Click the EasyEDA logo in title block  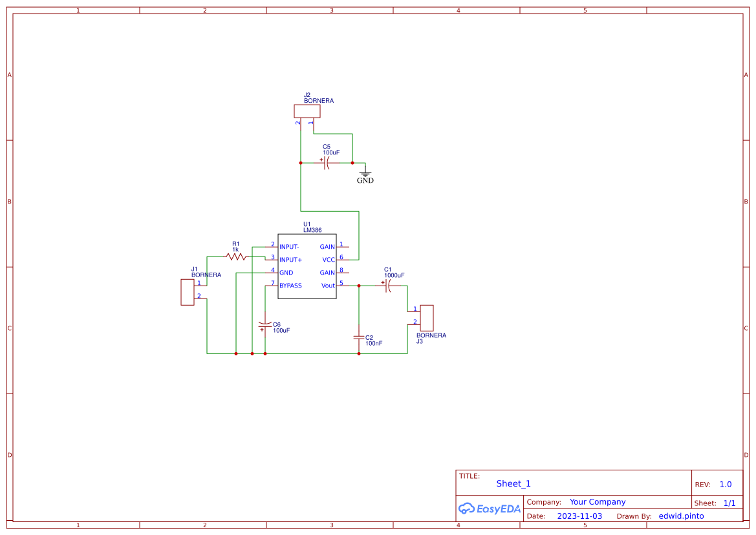click(490, 509)
